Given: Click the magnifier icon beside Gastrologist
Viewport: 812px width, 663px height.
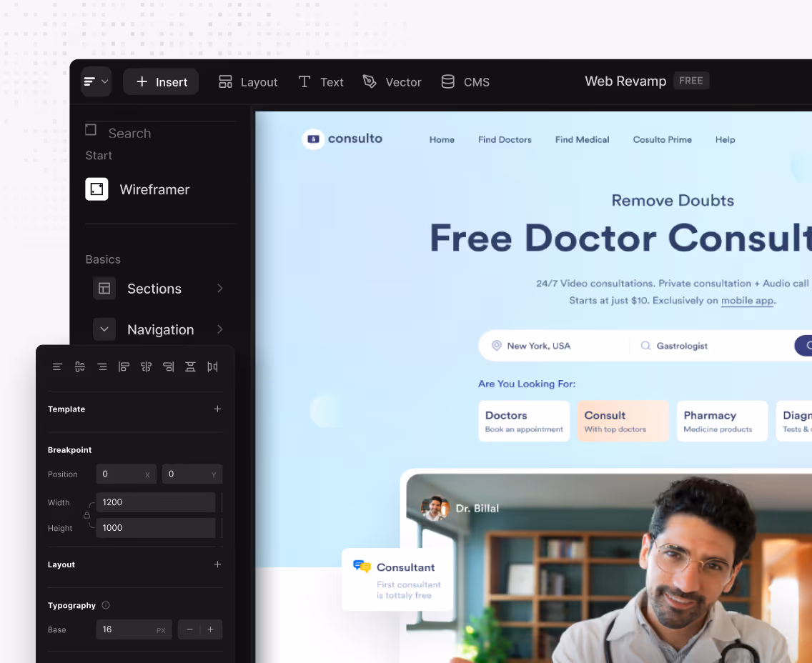Looking at the screenshot, I should coord(645,345).
